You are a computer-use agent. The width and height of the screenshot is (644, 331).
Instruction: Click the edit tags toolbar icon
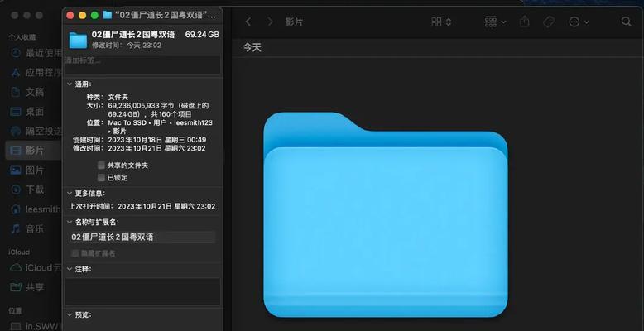pos(549,22)
